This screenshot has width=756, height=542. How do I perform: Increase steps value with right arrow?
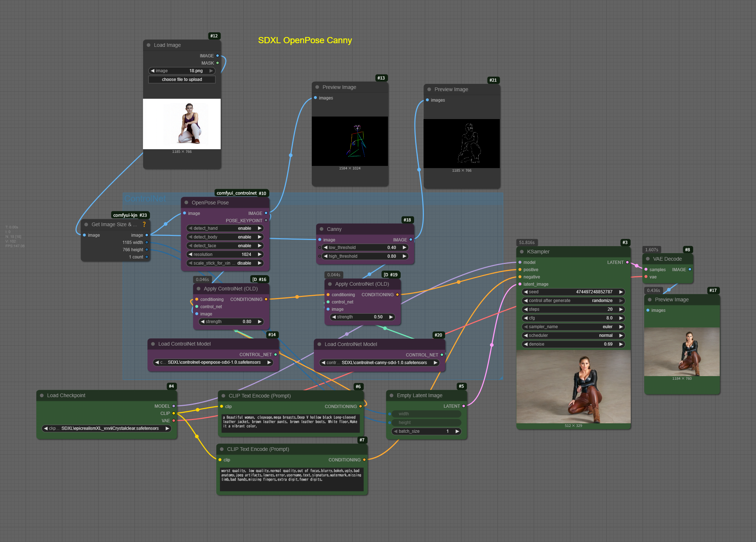pyautogui.click(x=621, y=309)
